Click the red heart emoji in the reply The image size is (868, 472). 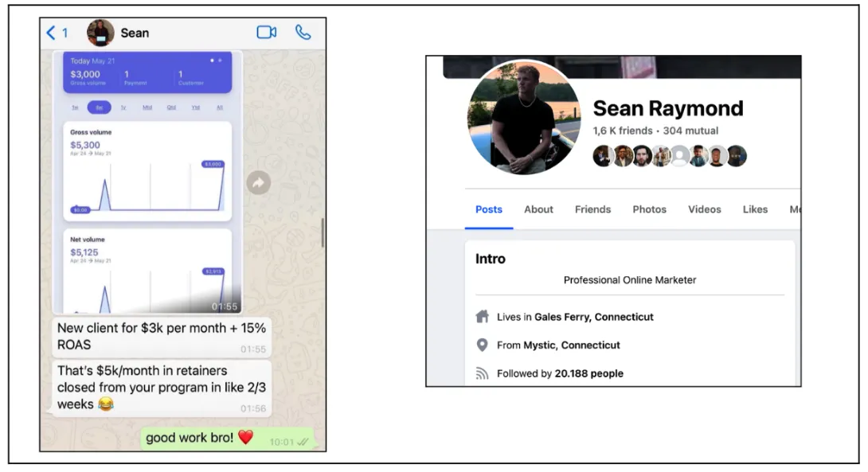point(246,437)
